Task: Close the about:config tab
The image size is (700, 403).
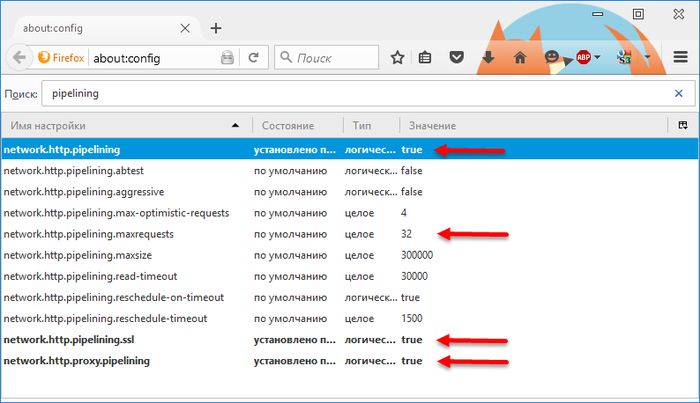Action: [x=185, y=29]
